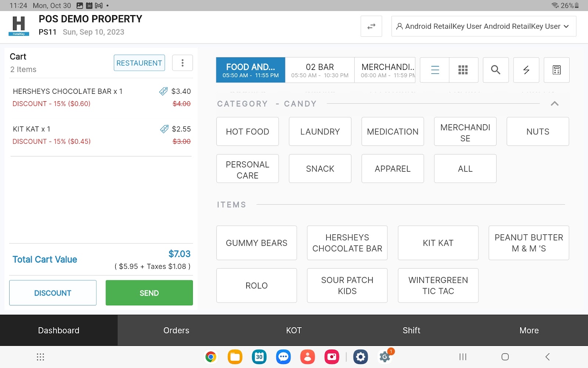Expand the Android RetailKey User dropdown
Image resolution: width=588 pixels, height=368 pixels.
pos(483,26)
